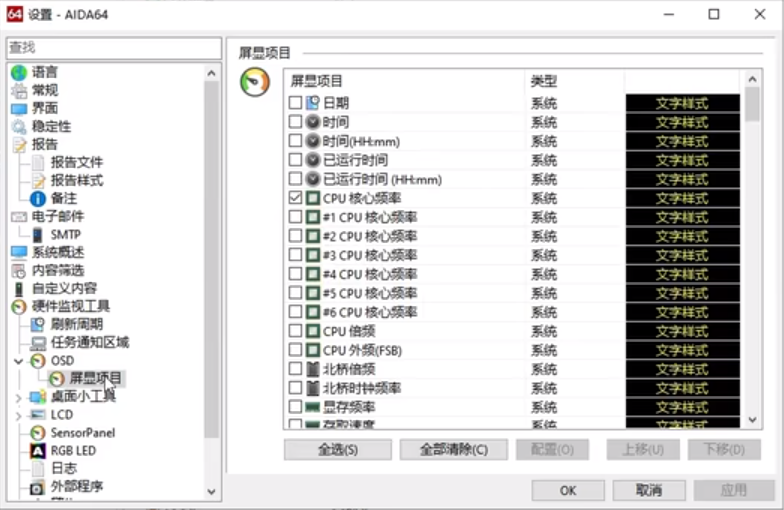The width and height of the screenshot is (784, 510).
Task: Select the 北桥时钟频率 row
Action: pos(514,388)
